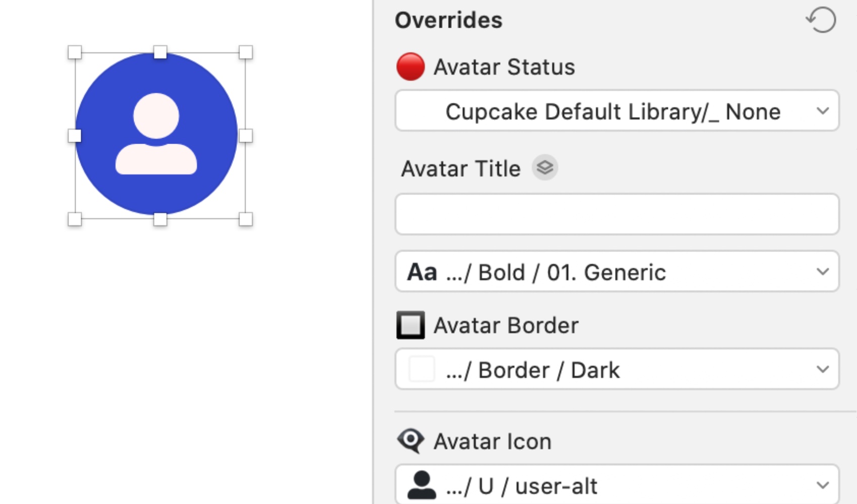Click the white person glyph inside the avatar
The image size is (857, 504).
156,134
